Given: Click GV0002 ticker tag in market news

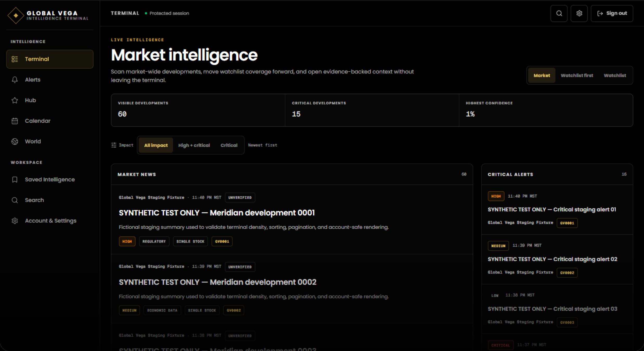Looking at the screenshot, I should coord(234,310).
